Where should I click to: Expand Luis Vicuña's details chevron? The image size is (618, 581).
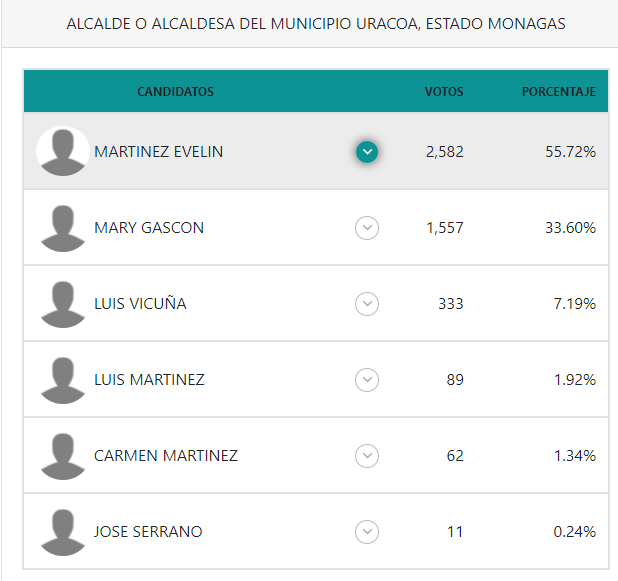367,304
